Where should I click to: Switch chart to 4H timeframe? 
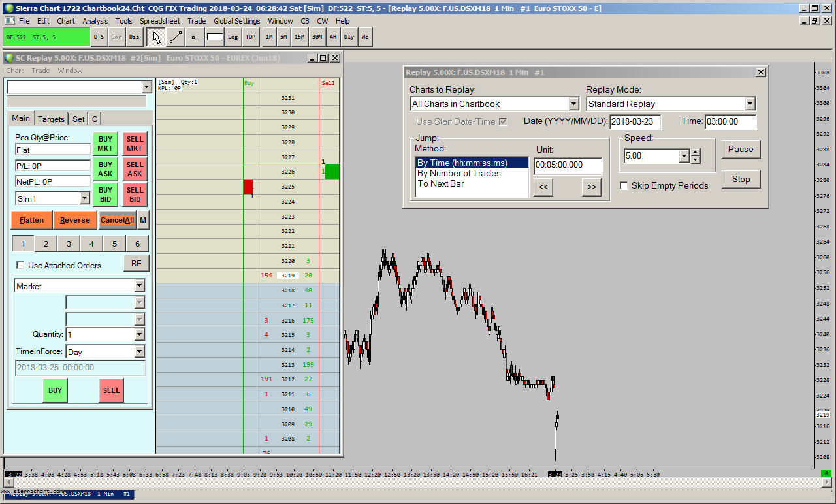point(333,37)
